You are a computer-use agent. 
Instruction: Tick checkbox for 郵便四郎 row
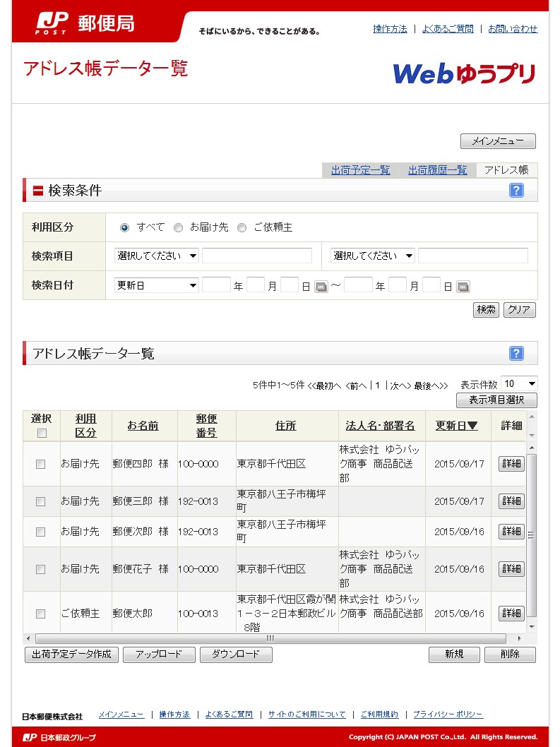click(41, 464)
